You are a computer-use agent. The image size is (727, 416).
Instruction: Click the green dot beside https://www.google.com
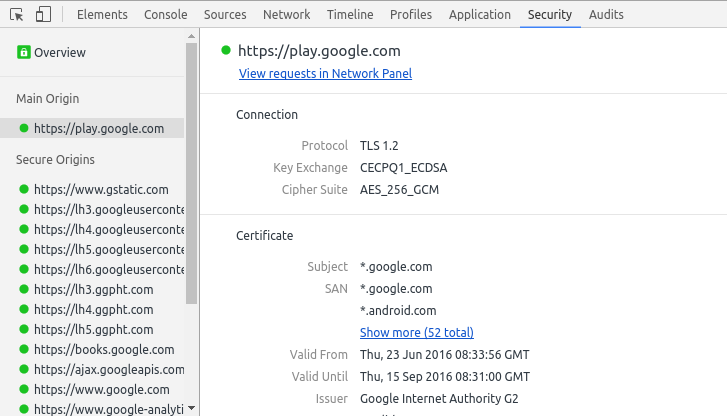[24, 389]
